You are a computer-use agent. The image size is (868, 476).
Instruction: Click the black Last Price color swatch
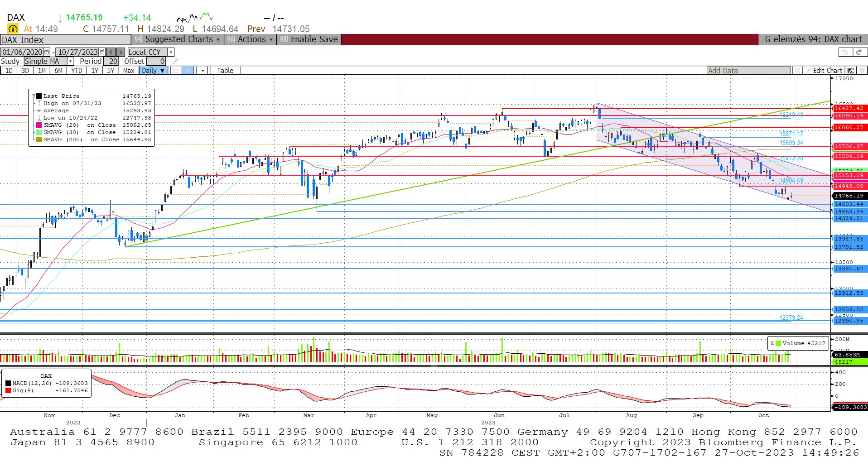coord(39,96)
